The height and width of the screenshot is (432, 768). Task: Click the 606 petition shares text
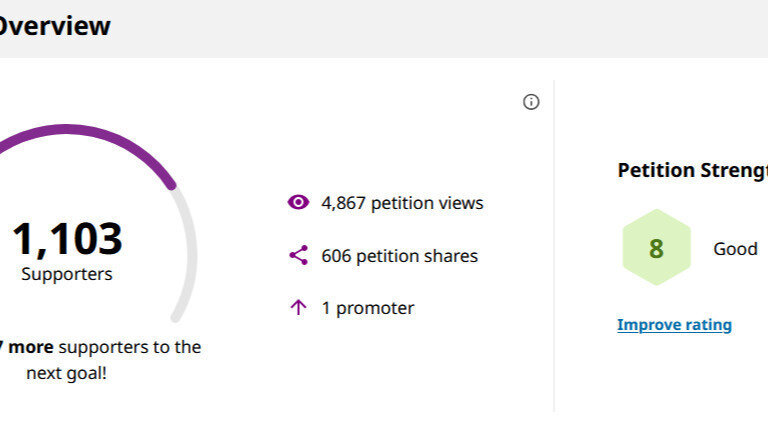(399, 256)
